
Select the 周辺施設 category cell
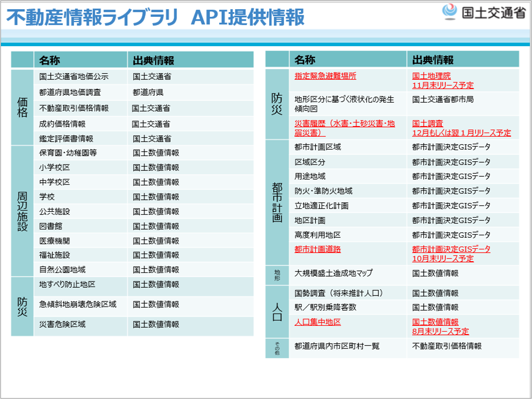tap(23, 211)
